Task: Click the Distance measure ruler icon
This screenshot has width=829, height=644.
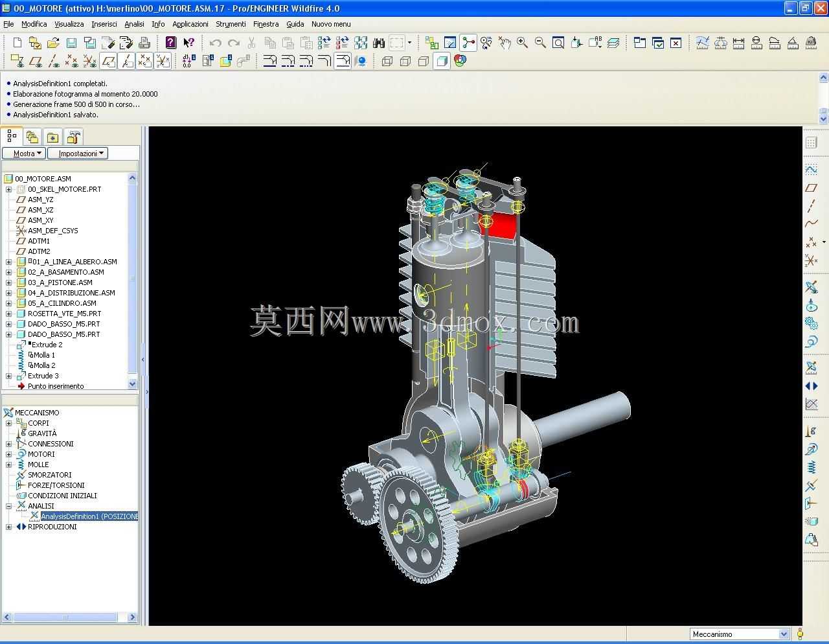Action: pyautogui.click(x=738, y=43)
